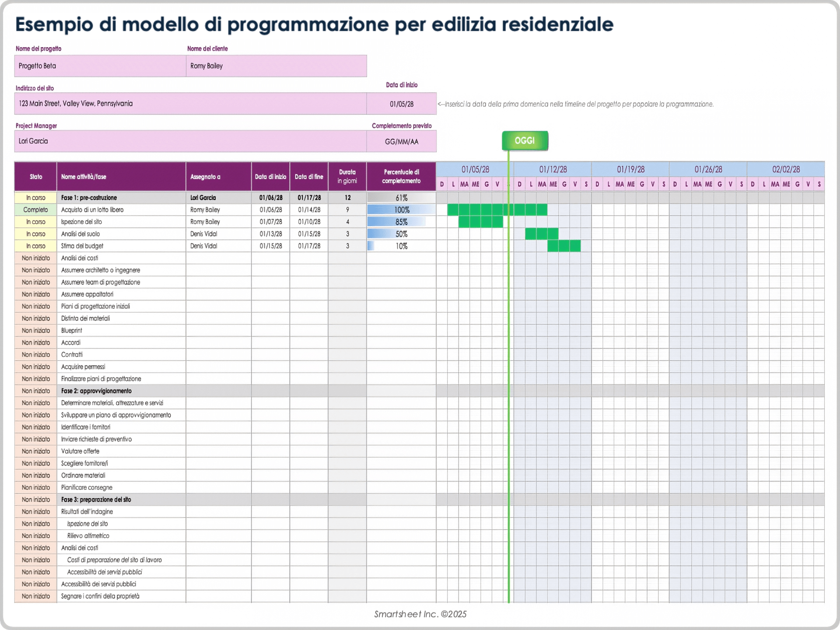Click the 01/14/28 end date cell
The image size is (840, 630).
(309, 210)
